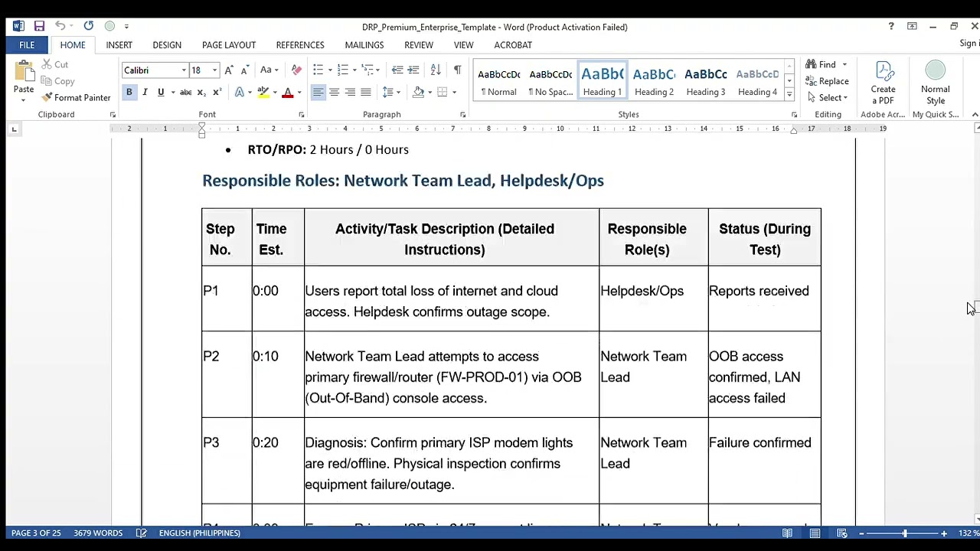Align text to the right
This screenshot has height=551, width=980.
pos(350,93)
